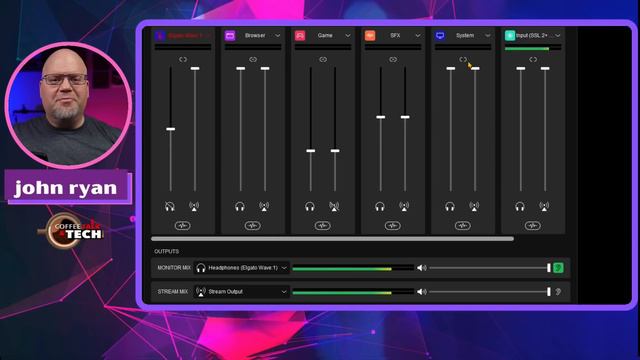Click the teal Input (SSL 2+) channel icon
640x360 pixels.
[510, 36]
